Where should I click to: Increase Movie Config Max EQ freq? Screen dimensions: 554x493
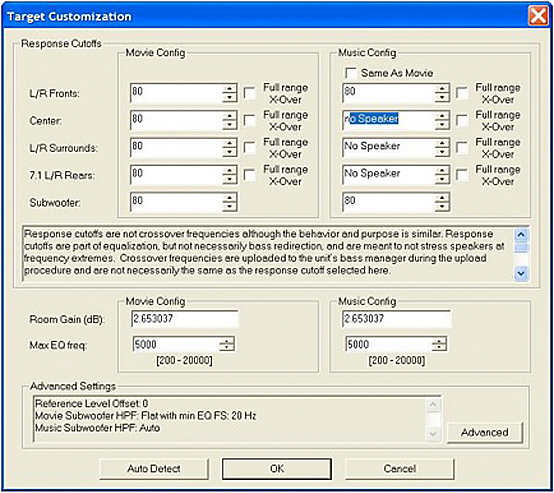[227, 341]
